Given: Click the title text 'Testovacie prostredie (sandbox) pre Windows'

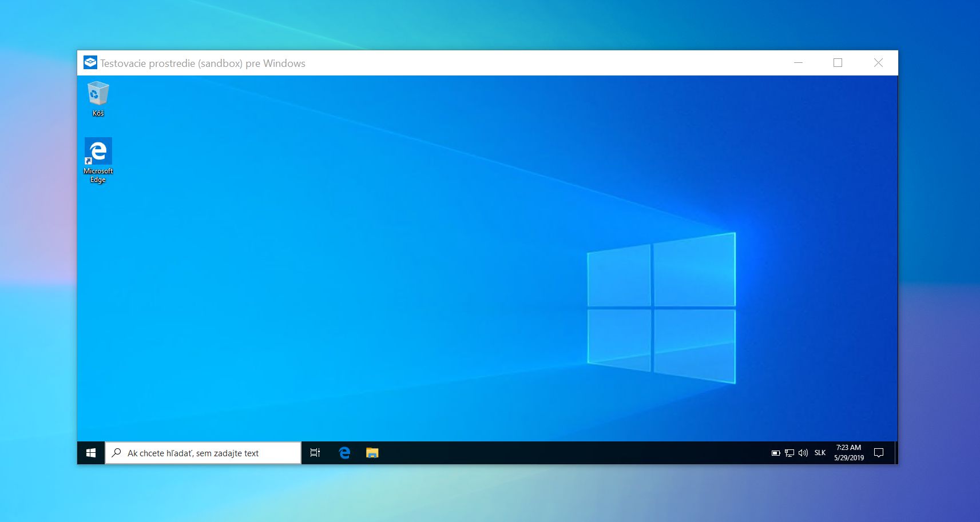Looking at the screenshot, I should click(203, 63).
